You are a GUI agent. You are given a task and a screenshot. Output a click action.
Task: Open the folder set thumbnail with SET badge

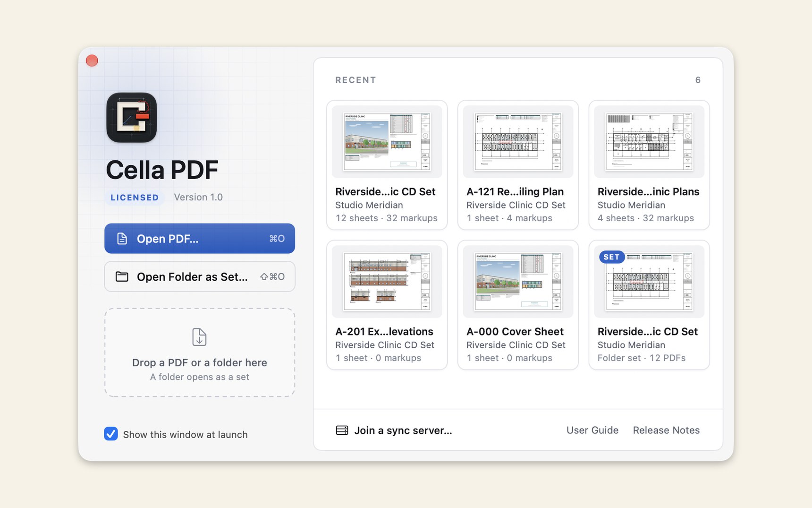pos(649,282)
